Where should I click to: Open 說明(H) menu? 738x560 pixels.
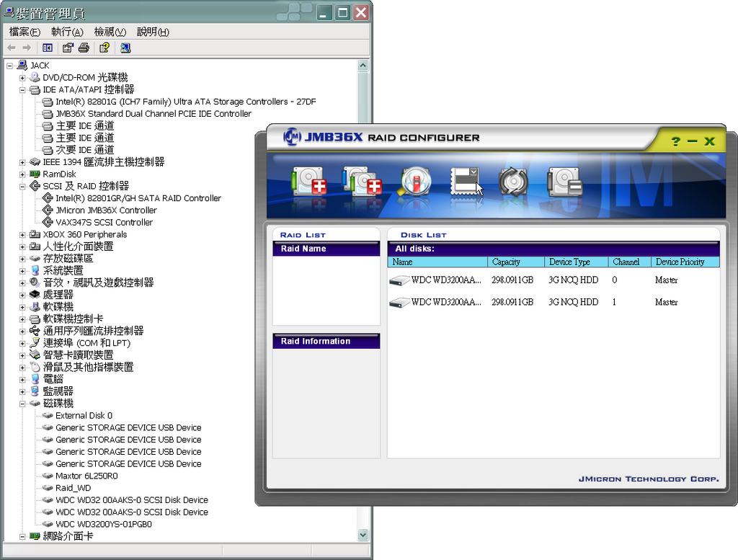[153, 32]
